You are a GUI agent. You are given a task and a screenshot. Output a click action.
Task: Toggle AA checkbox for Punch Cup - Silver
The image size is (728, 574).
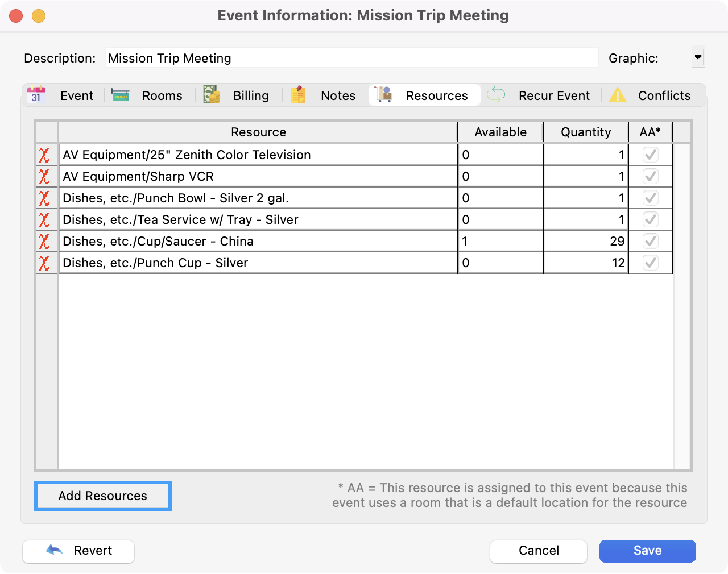(x=651, y=263)
